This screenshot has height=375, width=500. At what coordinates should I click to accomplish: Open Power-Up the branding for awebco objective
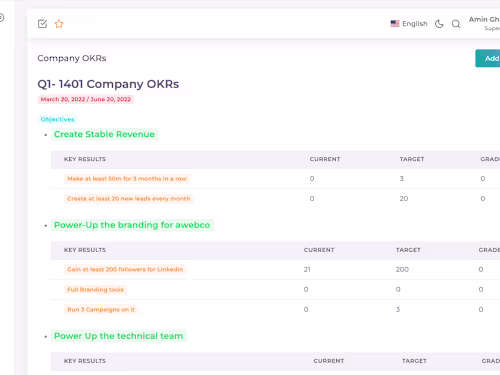coord(132,225)
